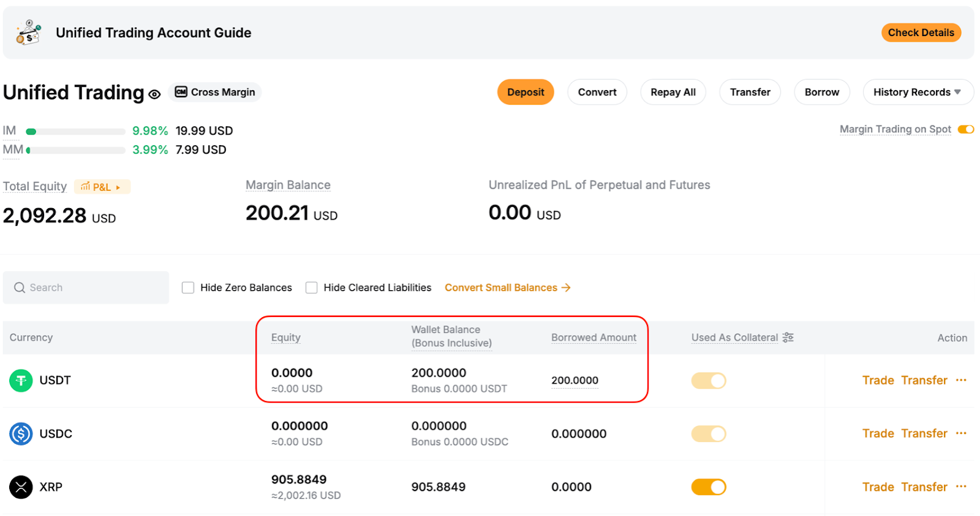980x516 pixels.
Task: Toggle Margin Trading on Spot switch
Action: [x=966, y=129]
